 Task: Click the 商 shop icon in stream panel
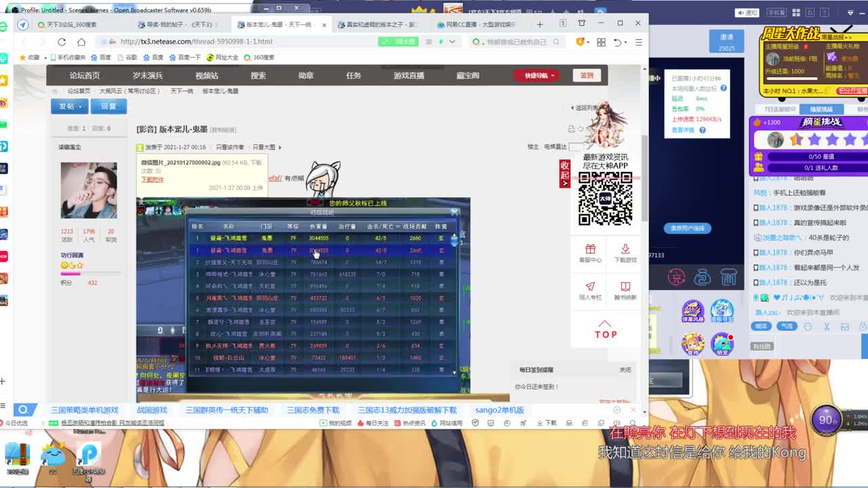click(729, 277)
